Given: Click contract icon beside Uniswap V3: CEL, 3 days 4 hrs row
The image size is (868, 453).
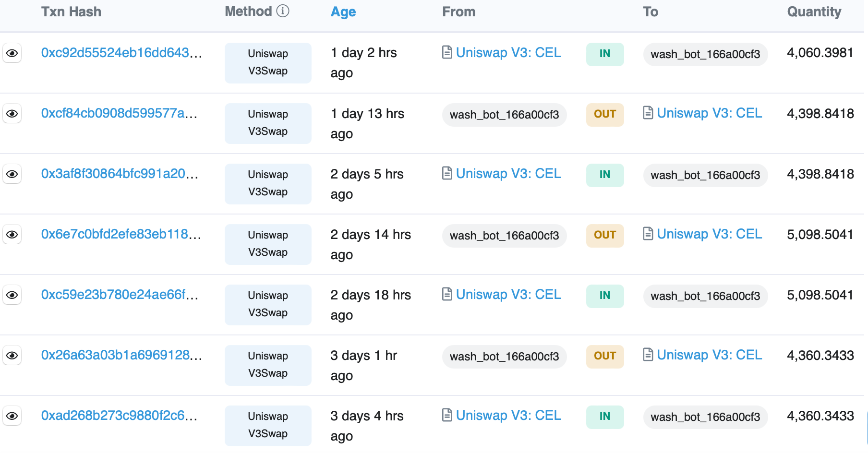Looking at the screenshot, I should click(x=447, y=415).
